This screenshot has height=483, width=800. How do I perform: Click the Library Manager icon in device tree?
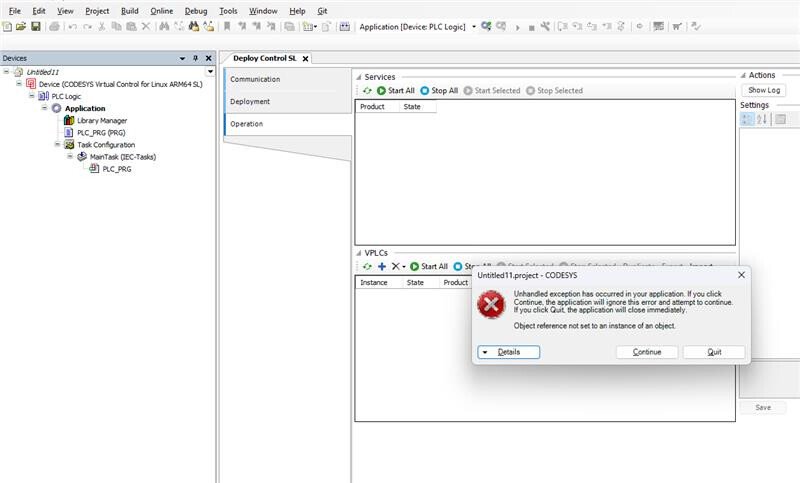69,121
